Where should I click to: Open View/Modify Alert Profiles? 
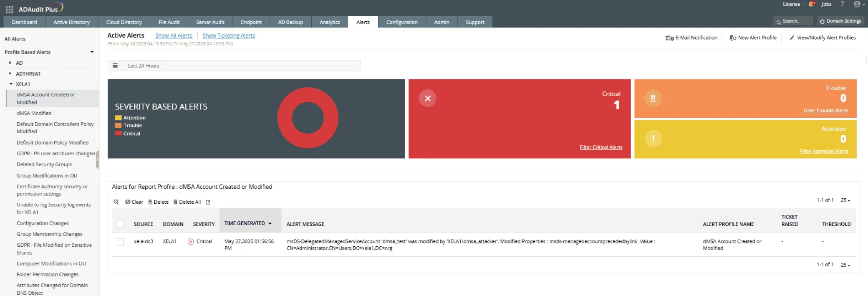823,38
